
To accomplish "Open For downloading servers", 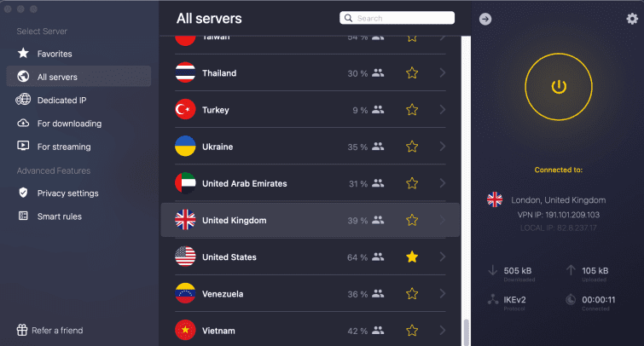I will (78, 123).
